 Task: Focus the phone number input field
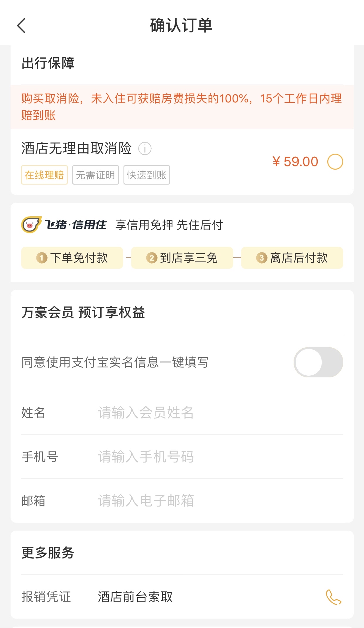220,457
